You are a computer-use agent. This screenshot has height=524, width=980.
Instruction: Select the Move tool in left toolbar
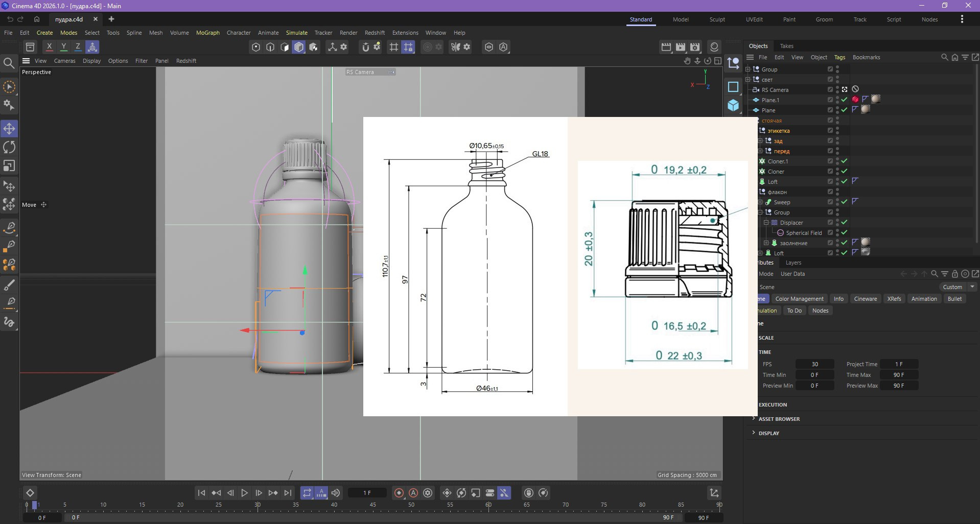pos(9,129)
